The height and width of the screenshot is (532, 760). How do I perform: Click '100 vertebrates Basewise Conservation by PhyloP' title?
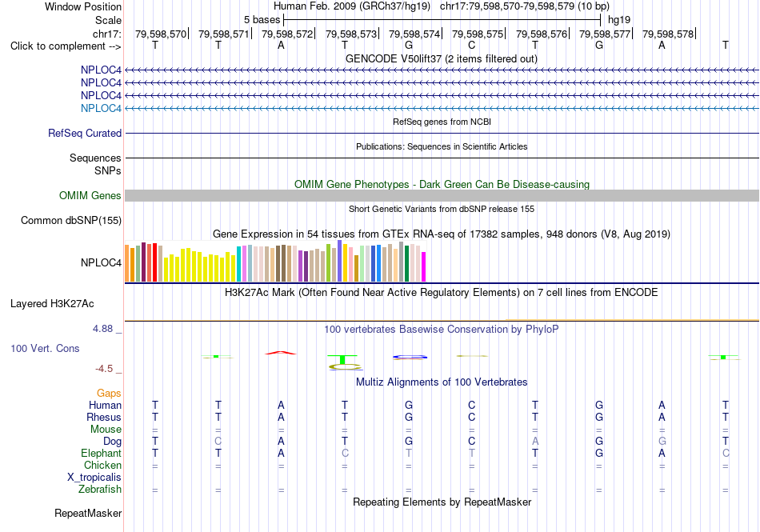pyautogui.click(x=442, y=329)
